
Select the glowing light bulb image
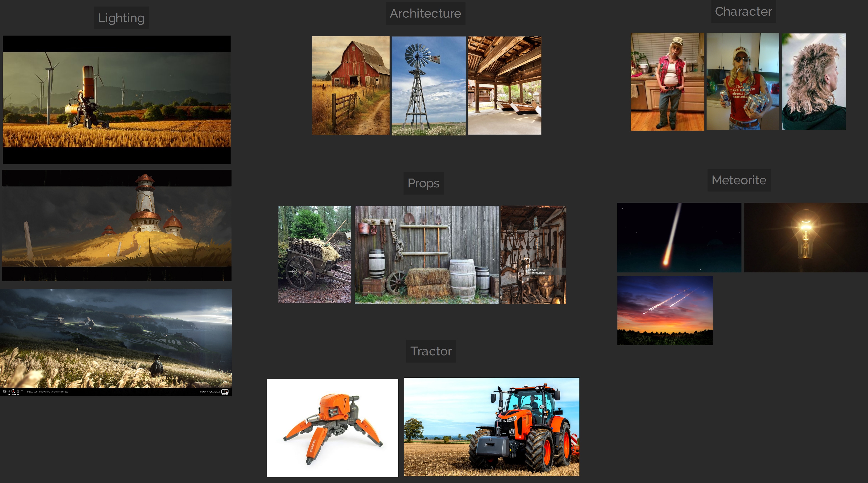coord(806,237)
